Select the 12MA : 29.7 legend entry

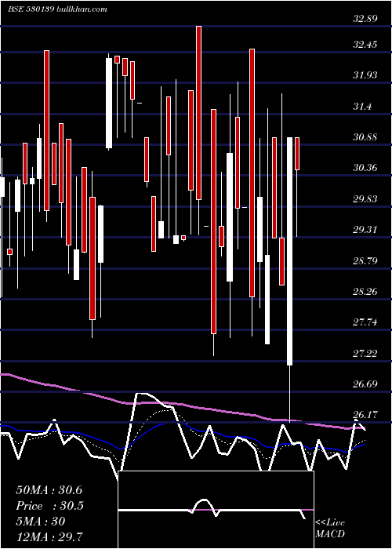click(x=49, y=536)
